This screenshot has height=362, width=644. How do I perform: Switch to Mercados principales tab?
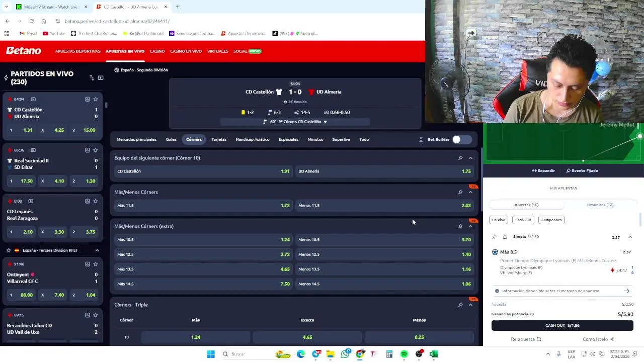[136, 139]
